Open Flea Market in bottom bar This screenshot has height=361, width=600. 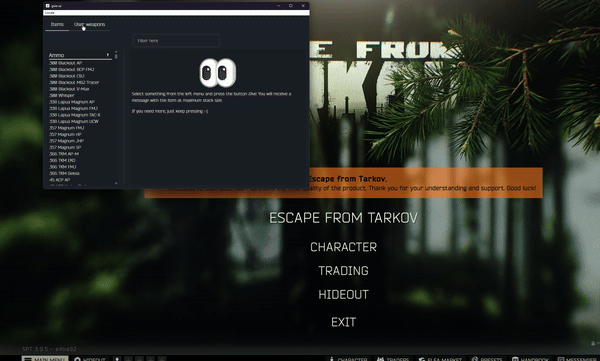pos(440,359)
